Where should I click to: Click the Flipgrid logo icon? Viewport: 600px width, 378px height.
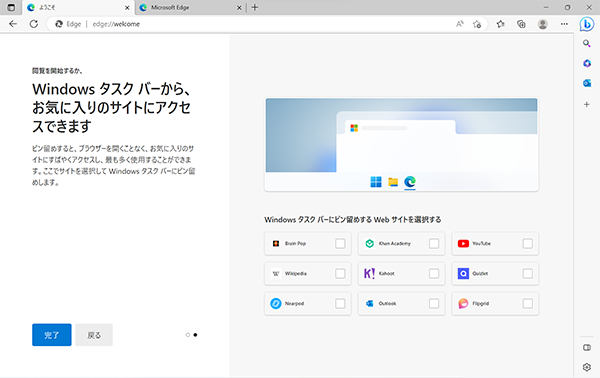tap(463, 303)
